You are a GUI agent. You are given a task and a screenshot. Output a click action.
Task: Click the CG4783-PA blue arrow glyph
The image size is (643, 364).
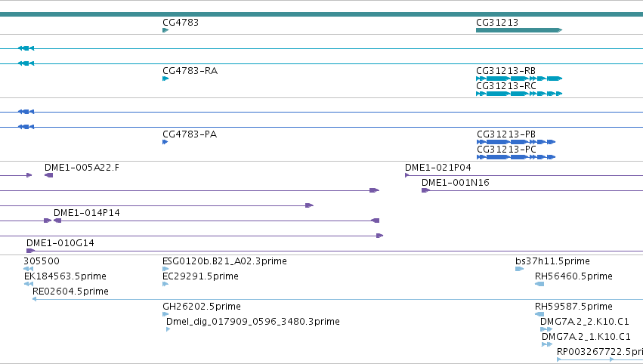(165, 142)
